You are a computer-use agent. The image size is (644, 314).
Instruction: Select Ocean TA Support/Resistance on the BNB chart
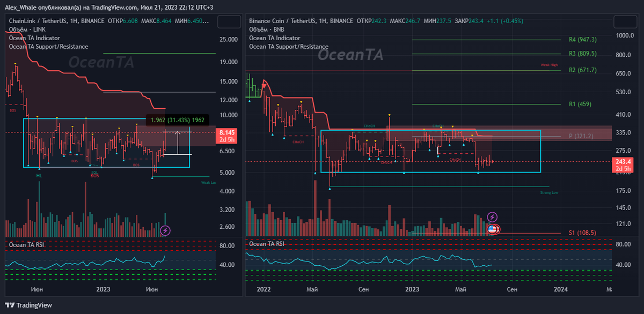(x=289, y=47)
